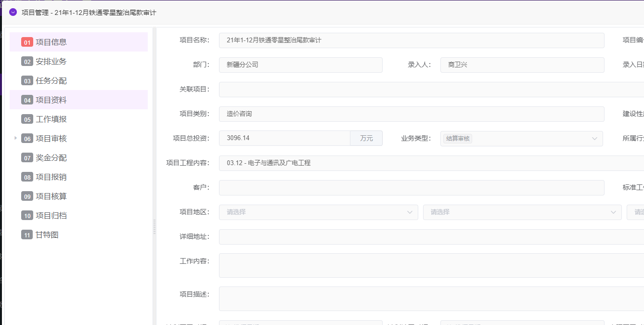Navigate to 项目核算 page

point(51,196)
